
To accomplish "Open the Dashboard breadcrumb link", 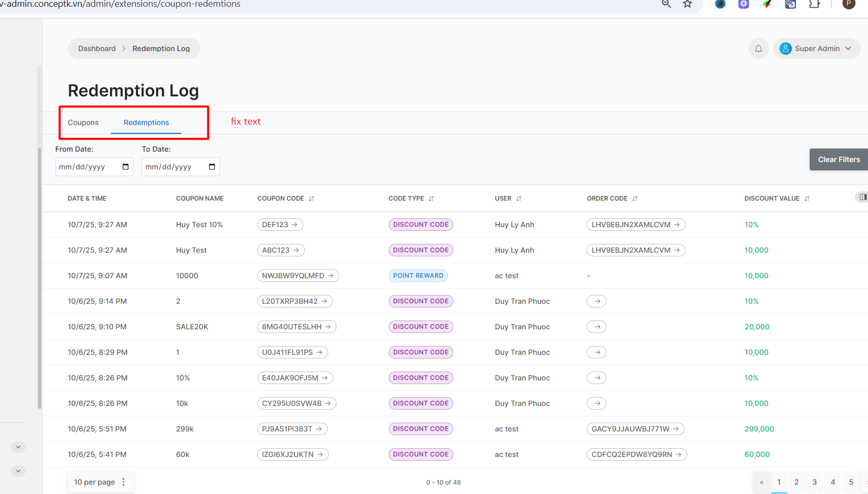I will click(x=97, y=48).
